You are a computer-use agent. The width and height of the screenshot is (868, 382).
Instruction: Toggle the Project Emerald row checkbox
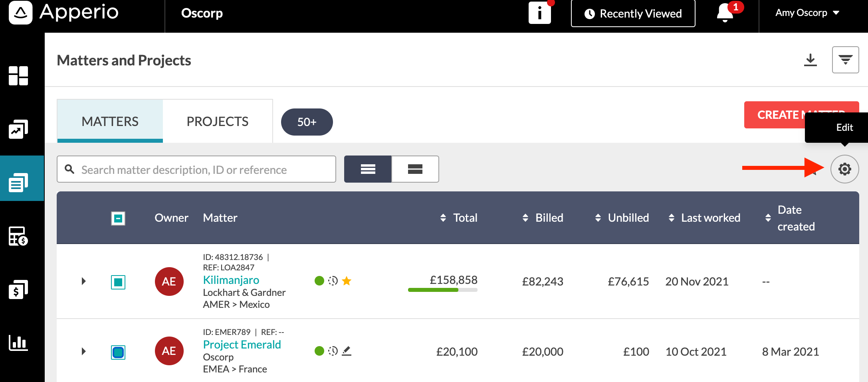coord(118,352)
